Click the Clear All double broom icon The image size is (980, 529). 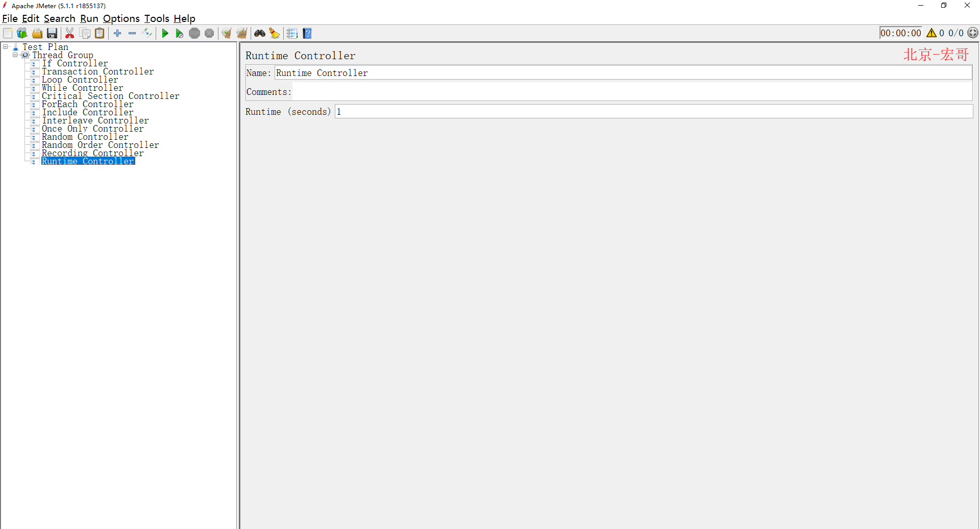(x=241, y=33)
